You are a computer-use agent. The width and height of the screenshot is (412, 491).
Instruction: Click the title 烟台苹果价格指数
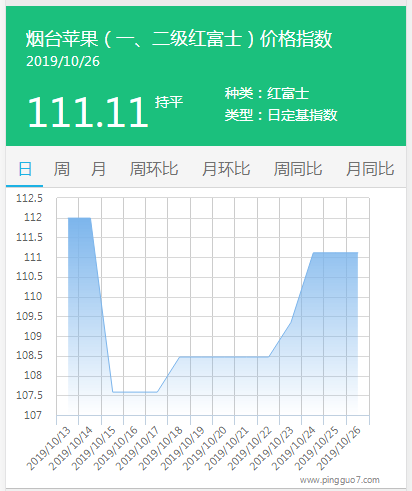click(x=179, y=39)
